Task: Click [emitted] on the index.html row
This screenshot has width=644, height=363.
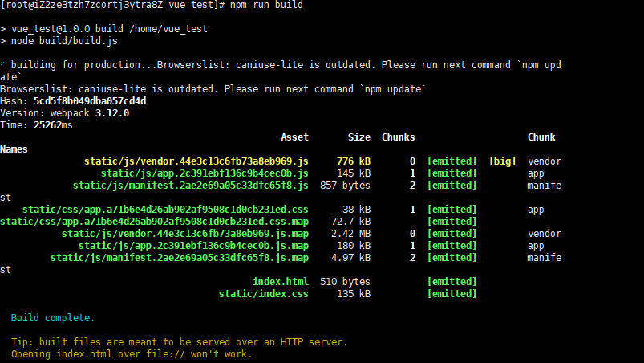Action: click(452, 282)
